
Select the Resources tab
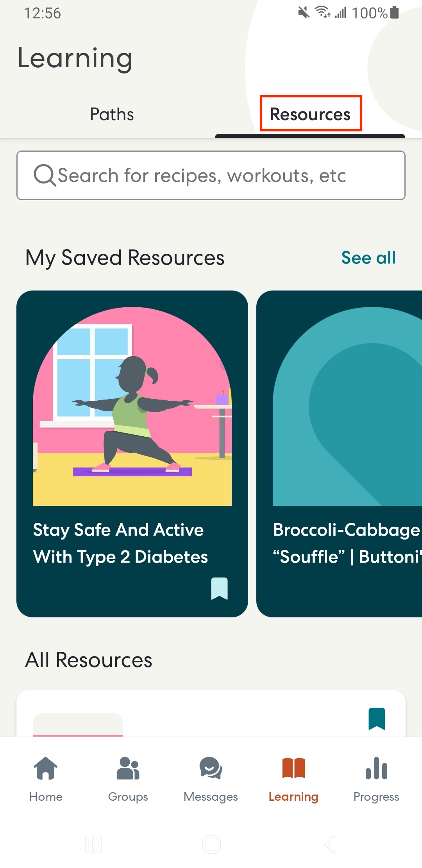click(310, 114)
